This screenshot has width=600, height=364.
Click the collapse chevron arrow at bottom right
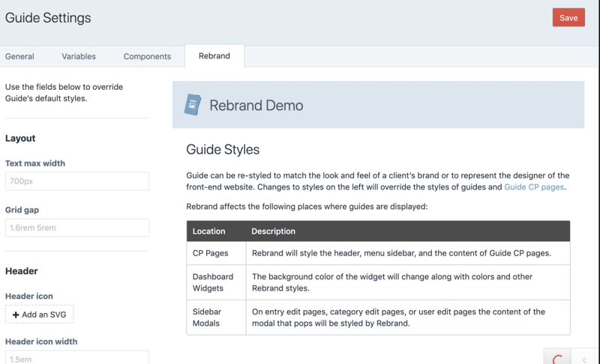tap(585, 360)
